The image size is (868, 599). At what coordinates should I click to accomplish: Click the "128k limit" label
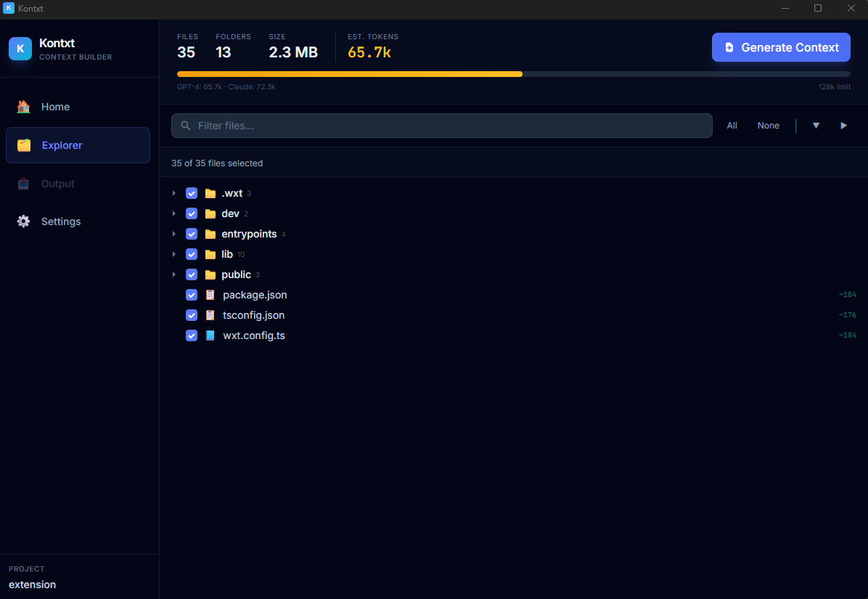pos(835,87)
